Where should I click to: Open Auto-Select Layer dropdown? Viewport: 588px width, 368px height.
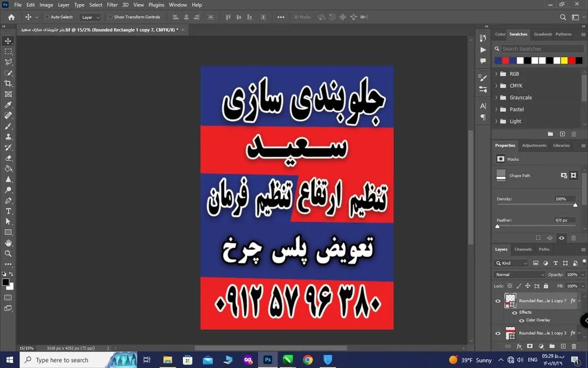(x=91, y=17)
